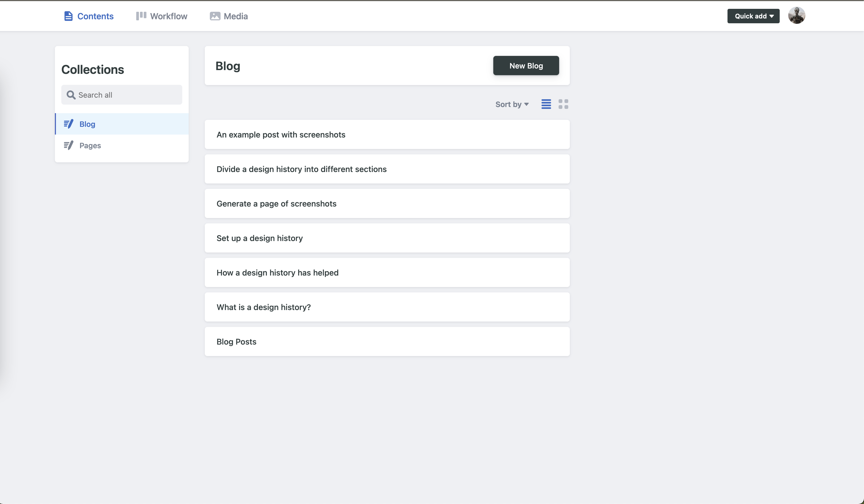Select the Pages collection
864x504 pixels.
[x=90, y=145]
